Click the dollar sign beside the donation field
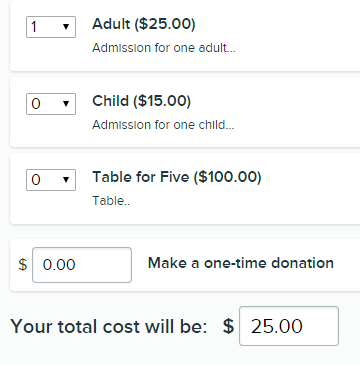This screenshot has height=365, width=360. click(23, 265)
